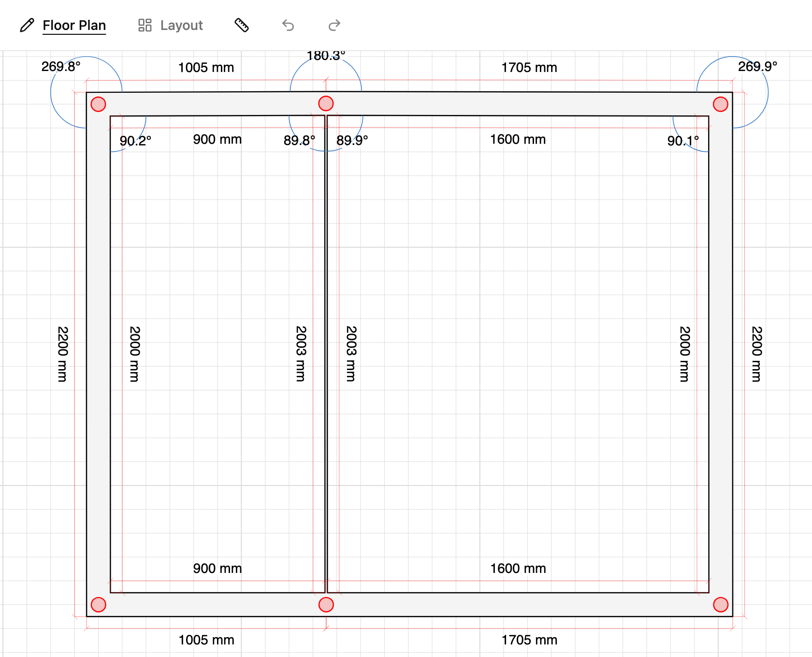Click the left outer 2200 mm label
The image size is (812, 657).
[x=63, y=354]
